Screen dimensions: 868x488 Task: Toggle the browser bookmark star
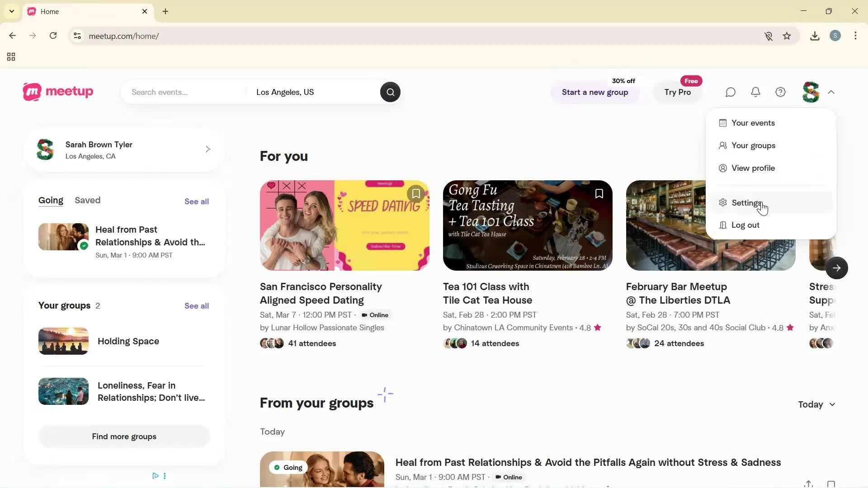pyautogui.click(x=787, y=36)
